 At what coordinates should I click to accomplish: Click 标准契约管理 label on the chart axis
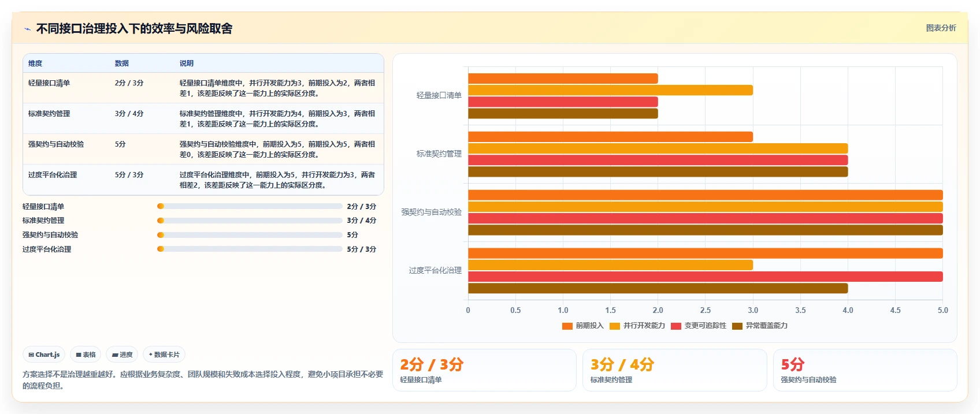pyautogui.click(x=439, y=154)
